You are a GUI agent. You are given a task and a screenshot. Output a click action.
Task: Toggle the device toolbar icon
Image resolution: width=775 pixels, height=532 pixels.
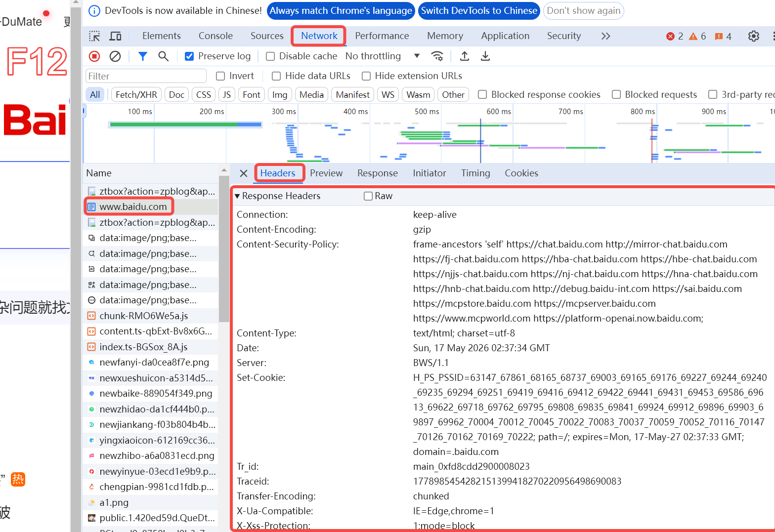115,36
